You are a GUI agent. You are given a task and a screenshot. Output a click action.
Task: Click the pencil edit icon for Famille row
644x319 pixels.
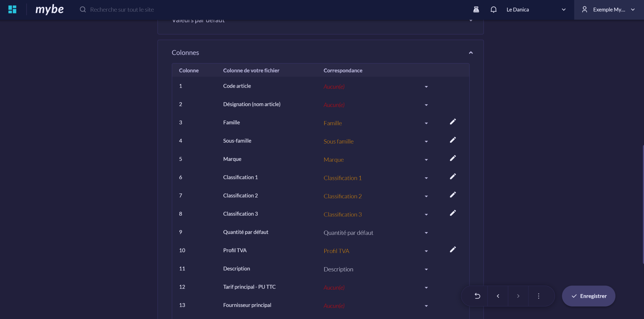tap(453, 122)
